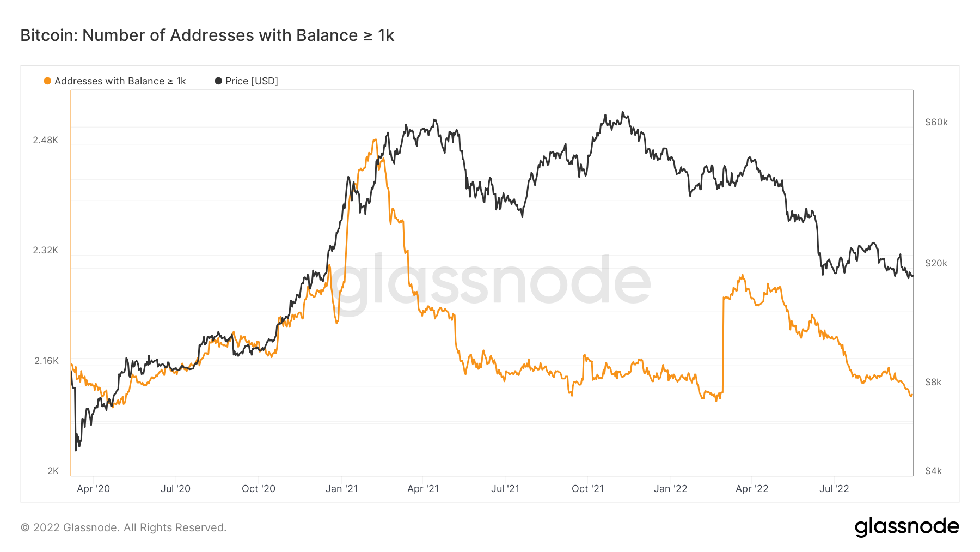980x552 pixels.
Task: Click the Glassnode copyright notice
Action: point(124,527)
